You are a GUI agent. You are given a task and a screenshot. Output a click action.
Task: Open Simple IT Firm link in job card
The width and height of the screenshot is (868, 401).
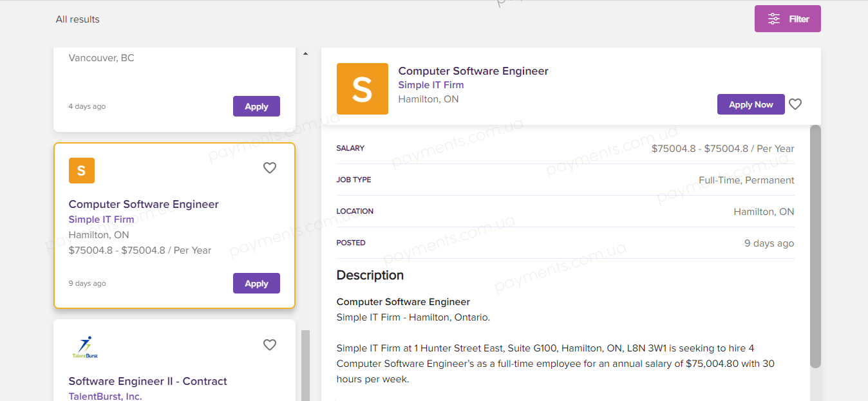pyautogui.click(x=101, y=219)
